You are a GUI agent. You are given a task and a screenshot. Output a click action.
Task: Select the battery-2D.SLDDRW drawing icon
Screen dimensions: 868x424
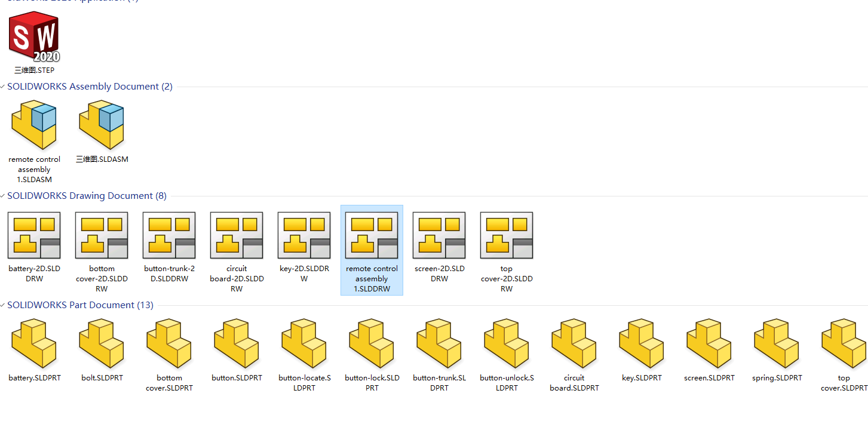34,235
